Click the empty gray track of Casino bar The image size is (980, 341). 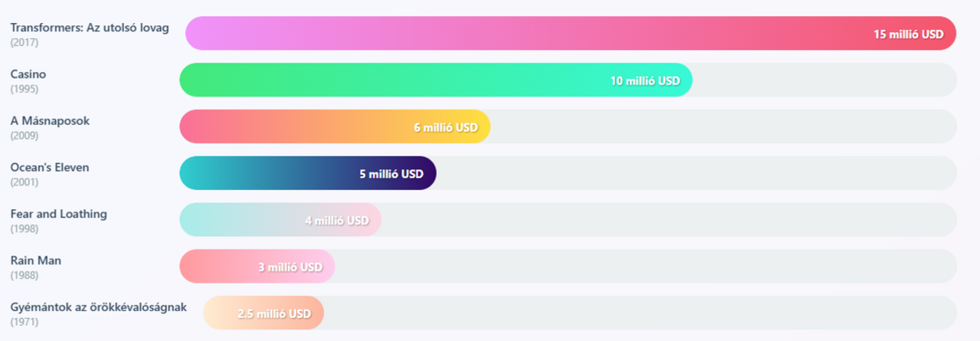pyautogui.click(x=823, y=80)
